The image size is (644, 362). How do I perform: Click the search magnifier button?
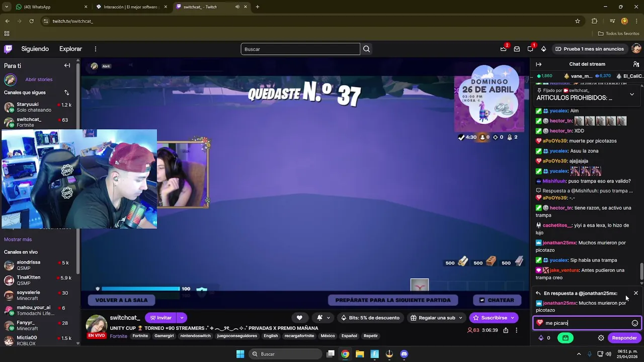pyautogui.click(x=366, y=49)
